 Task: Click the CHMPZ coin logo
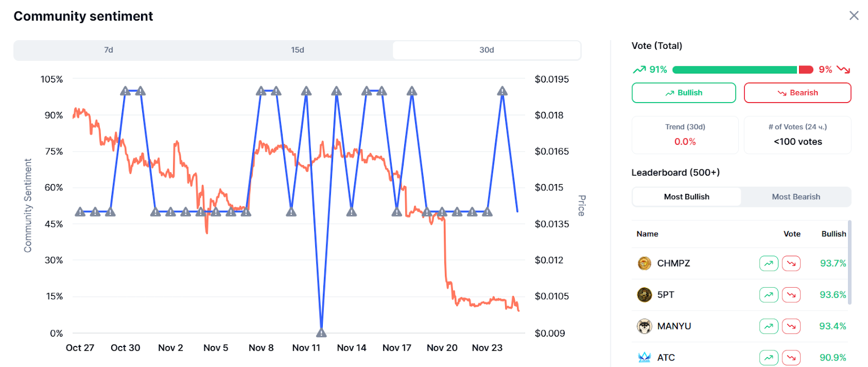pyautogui.click(x=644, y=263)
